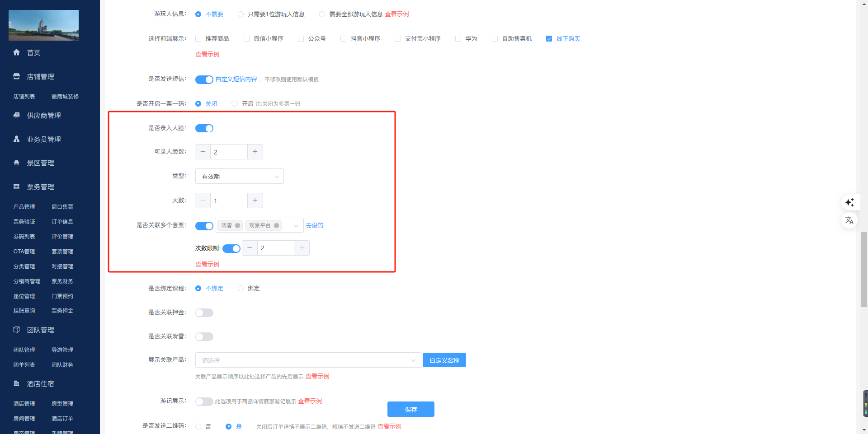
Task: Click the store icon beside 店铺管理
Action: 17,76
